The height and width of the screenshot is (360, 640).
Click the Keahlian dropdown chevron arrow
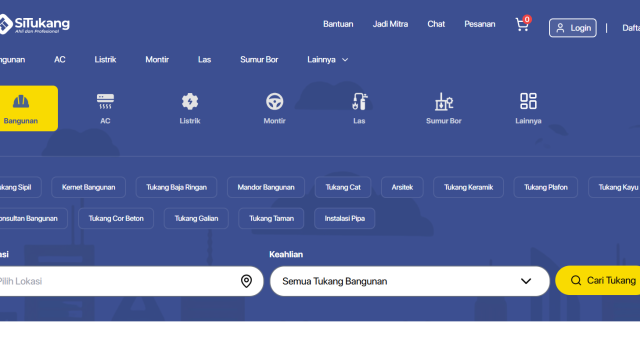pyautogui.click(x=526, y=281)
